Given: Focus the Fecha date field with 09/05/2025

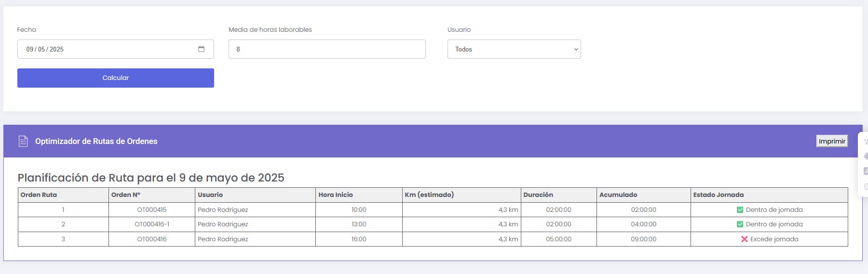Looking at the screenshot, I should tap(116, 49).
